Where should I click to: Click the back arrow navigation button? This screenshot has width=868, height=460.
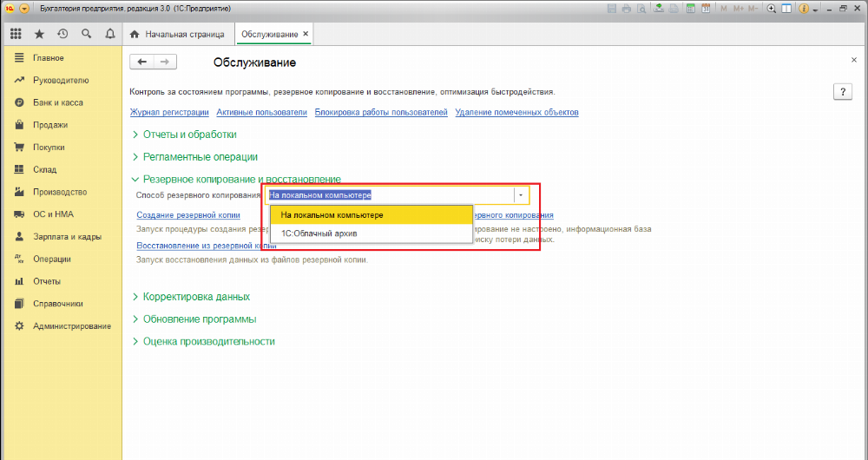click(141, 62)
